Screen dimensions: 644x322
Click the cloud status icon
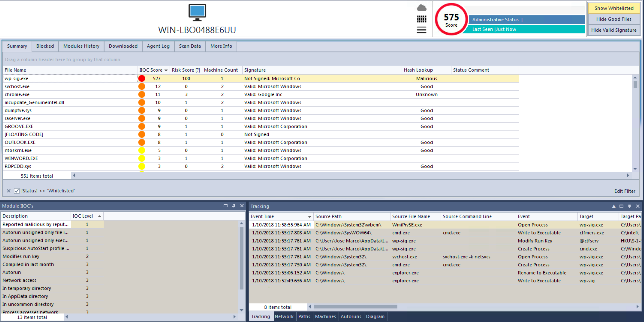point(421,8)
